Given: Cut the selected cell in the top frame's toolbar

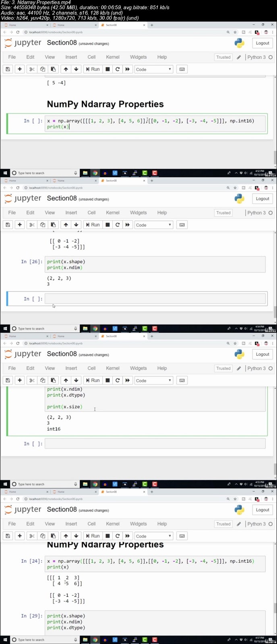Looking at the screenshot, I should 32,69.
